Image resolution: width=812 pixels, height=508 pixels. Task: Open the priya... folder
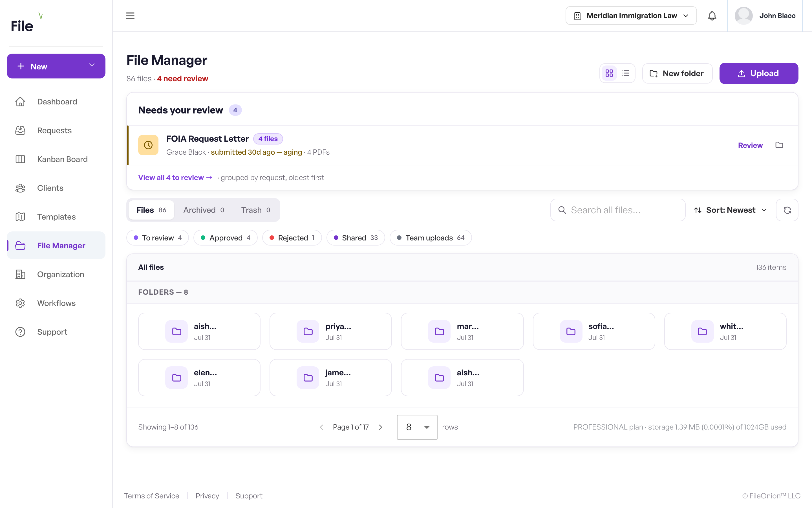click(330, 331)
